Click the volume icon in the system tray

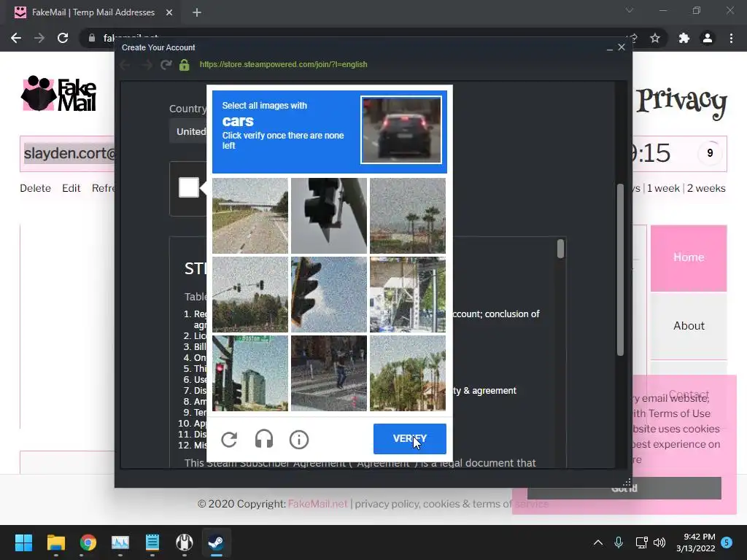(659, 542)
